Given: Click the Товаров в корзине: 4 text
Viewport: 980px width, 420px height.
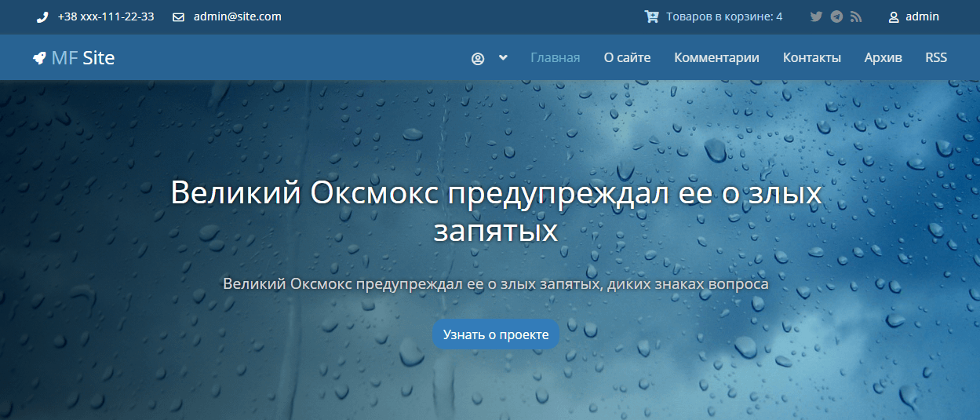Looking at the screenshot, I should [723, 16].
